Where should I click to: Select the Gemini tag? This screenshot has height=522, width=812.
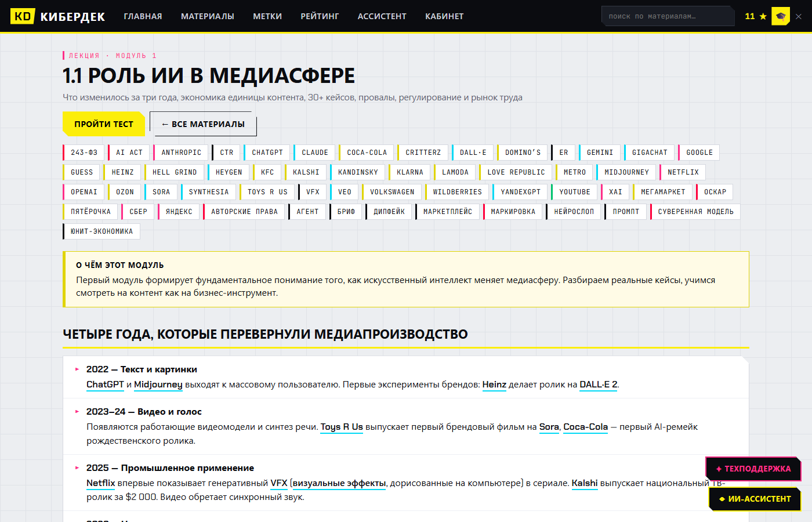coord(600,153)
